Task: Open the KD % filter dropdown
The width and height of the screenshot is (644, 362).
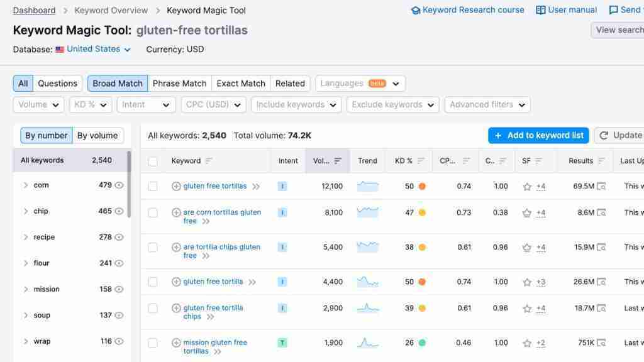Action: click(x=91, y=105)
